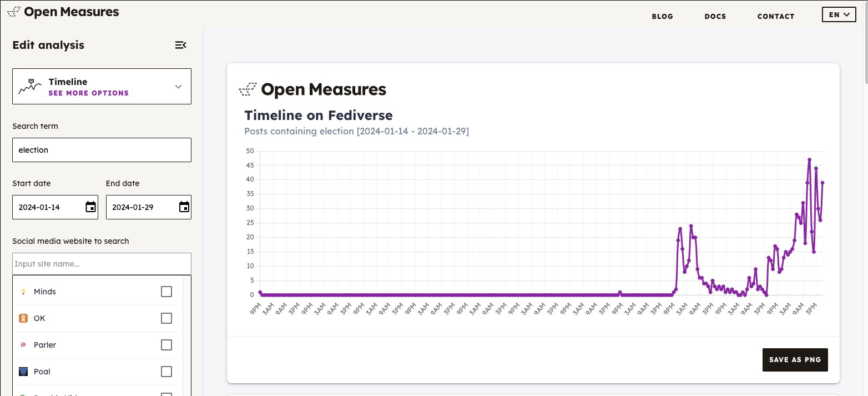
Task: Click the 'Social media website to search' label
Action: (x=70, y=241)
